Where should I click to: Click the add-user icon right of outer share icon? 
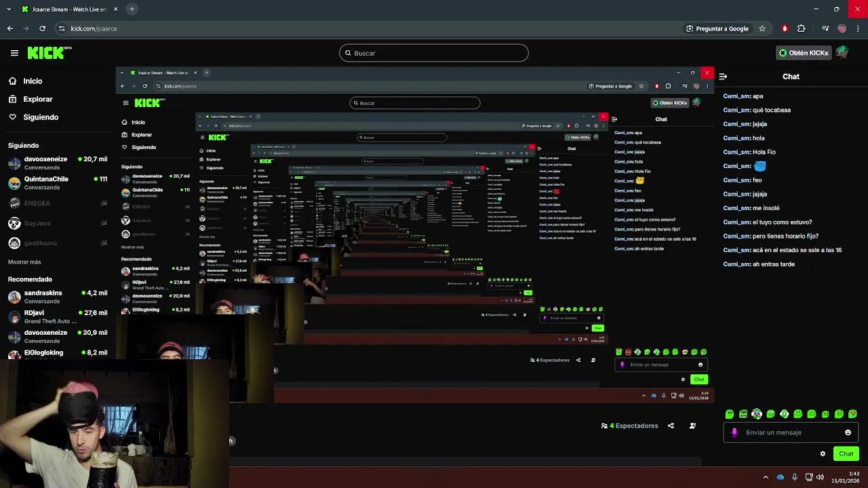tap(692, 426)
